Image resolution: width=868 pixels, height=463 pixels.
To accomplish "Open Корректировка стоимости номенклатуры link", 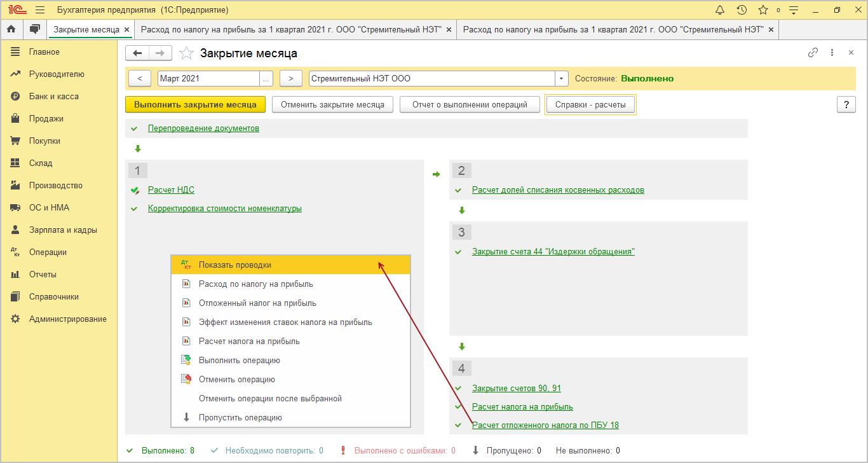I will 225,208.
